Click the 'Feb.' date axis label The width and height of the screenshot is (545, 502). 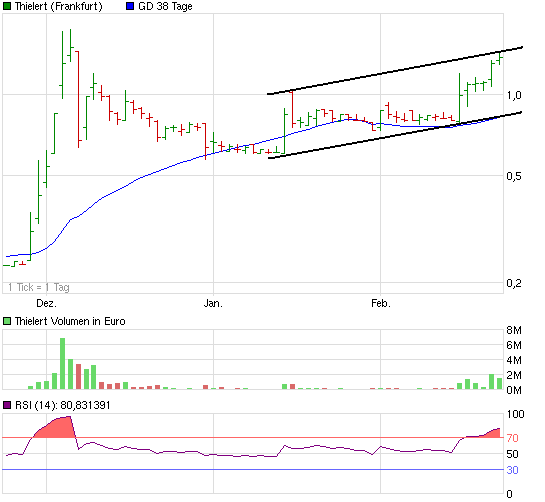coord(381,303)
